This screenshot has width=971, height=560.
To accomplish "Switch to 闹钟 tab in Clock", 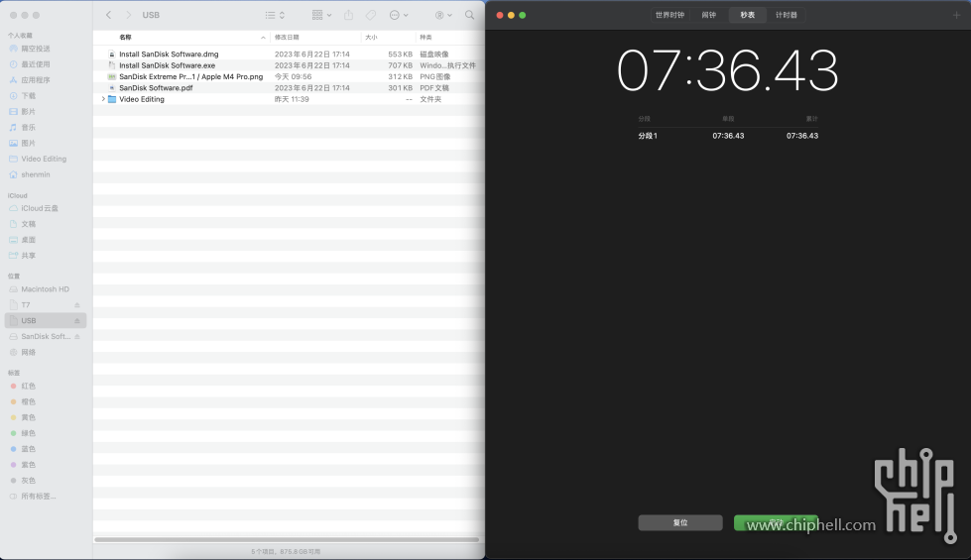I will (x=709, y=15).
